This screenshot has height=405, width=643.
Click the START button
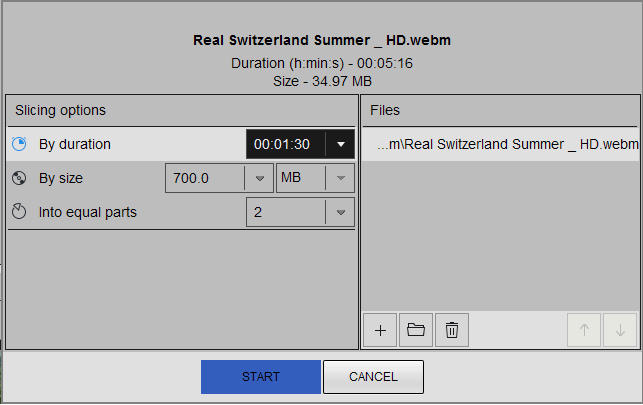tap(261, 377)
